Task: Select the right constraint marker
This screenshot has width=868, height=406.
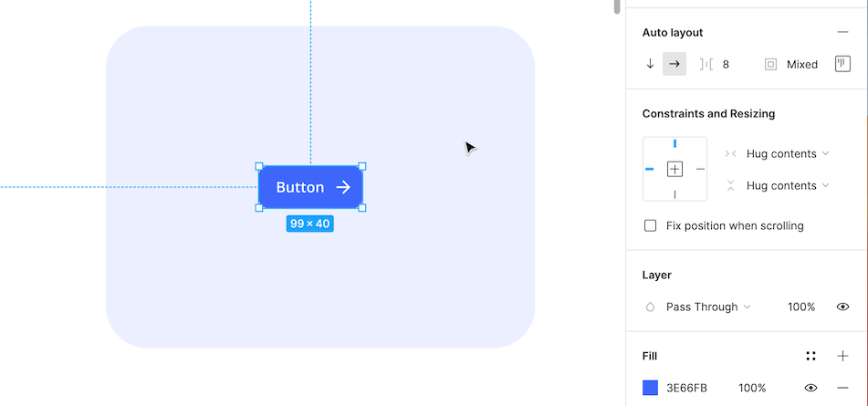Action: [x=700, y=170]
